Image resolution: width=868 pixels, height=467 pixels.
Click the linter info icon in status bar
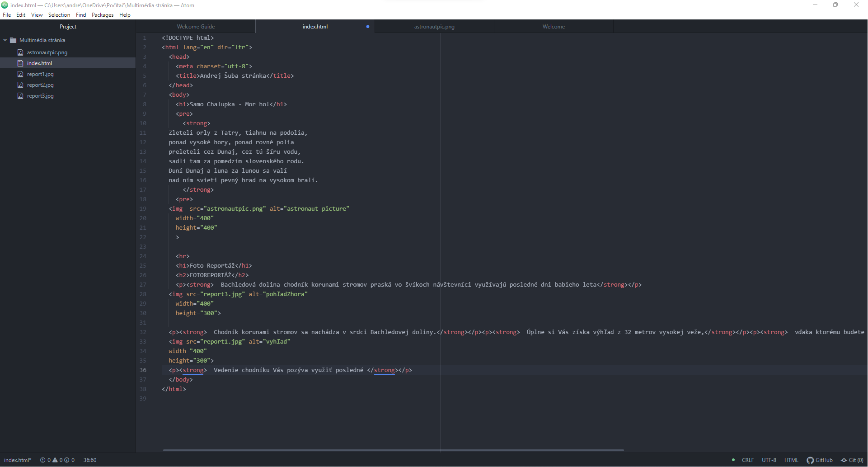click(x=67, y=460)
